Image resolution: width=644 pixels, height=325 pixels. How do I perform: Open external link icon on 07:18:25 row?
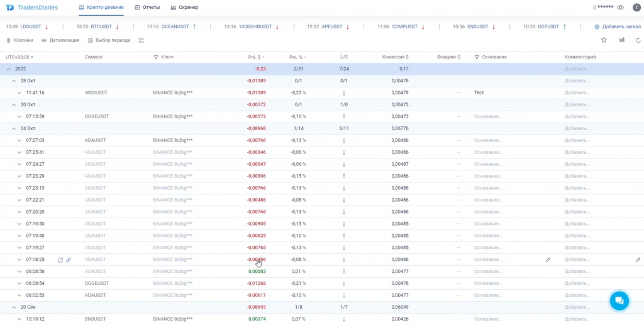pyautogui.click(x=60, y=260)
